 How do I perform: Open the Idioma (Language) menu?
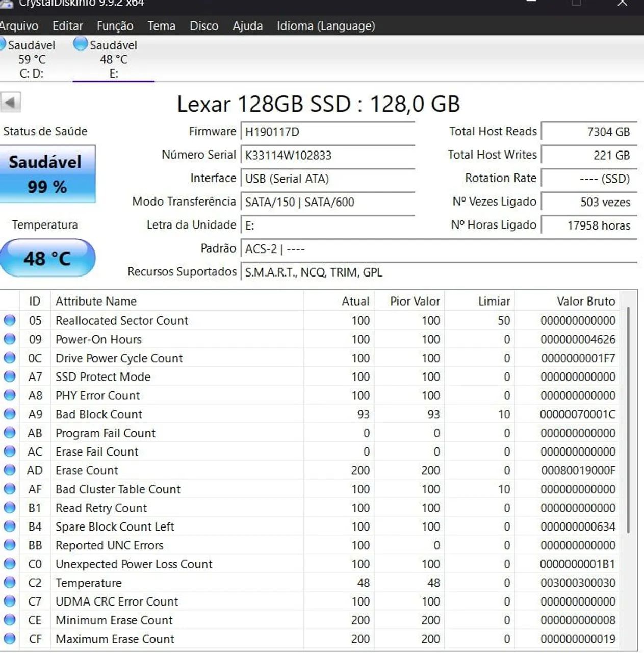(x=326, y=26)
